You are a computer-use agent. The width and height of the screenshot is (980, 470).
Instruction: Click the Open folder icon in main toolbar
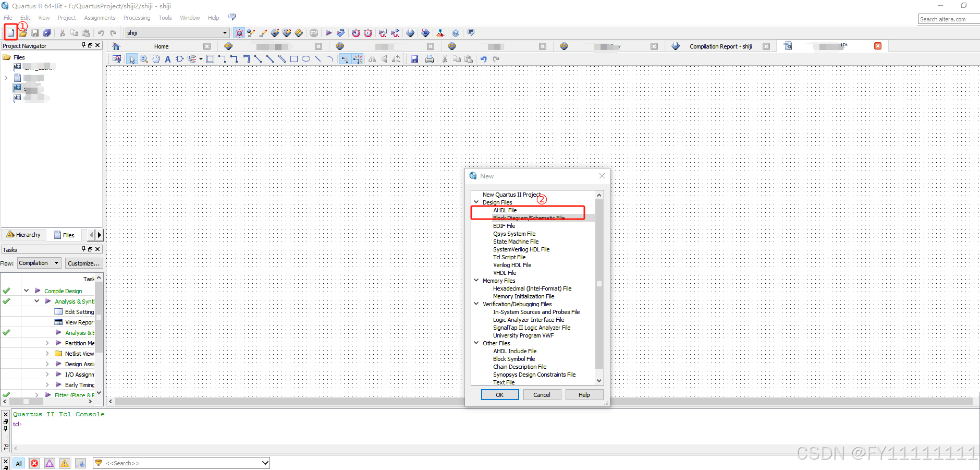tap(23, 33)
